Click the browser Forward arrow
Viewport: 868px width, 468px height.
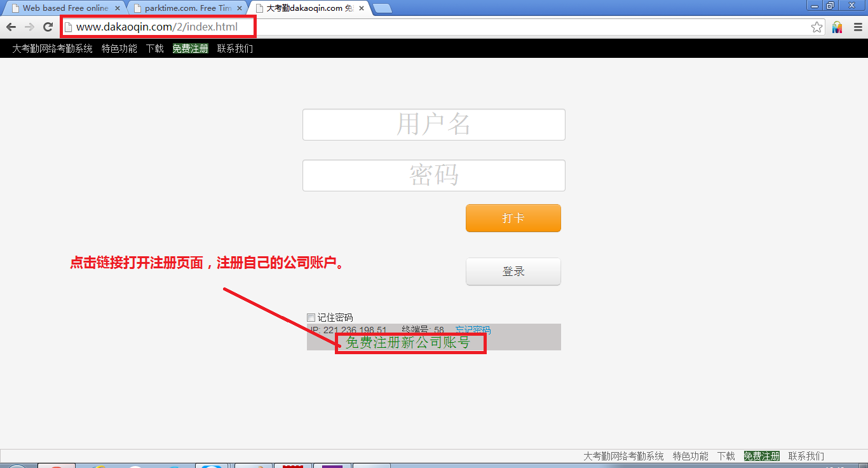click(x=29, y=27)
